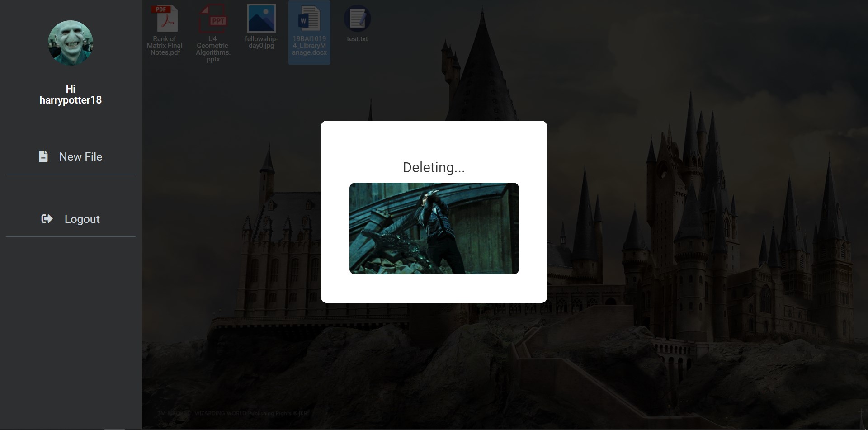Click the Logout arrow icon
Screen dimensions: 868x430
[47, 219]
